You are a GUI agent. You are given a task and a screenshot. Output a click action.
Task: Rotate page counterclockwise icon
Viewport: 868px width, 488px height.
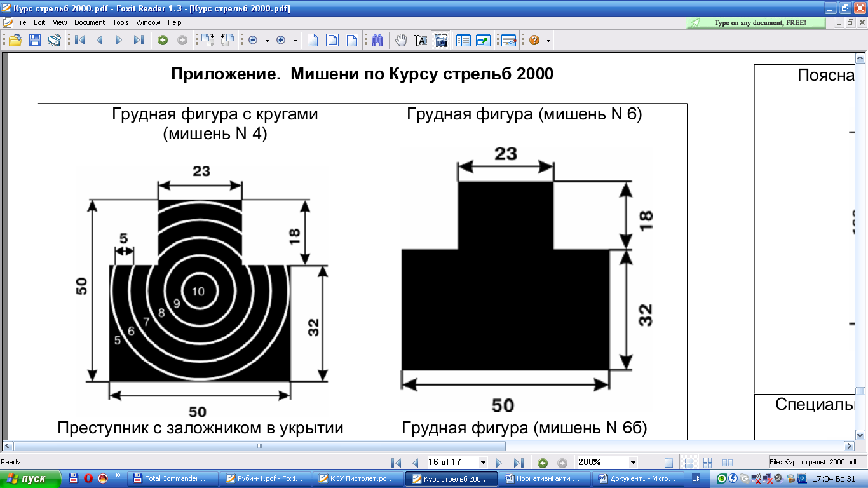[227, 40]
